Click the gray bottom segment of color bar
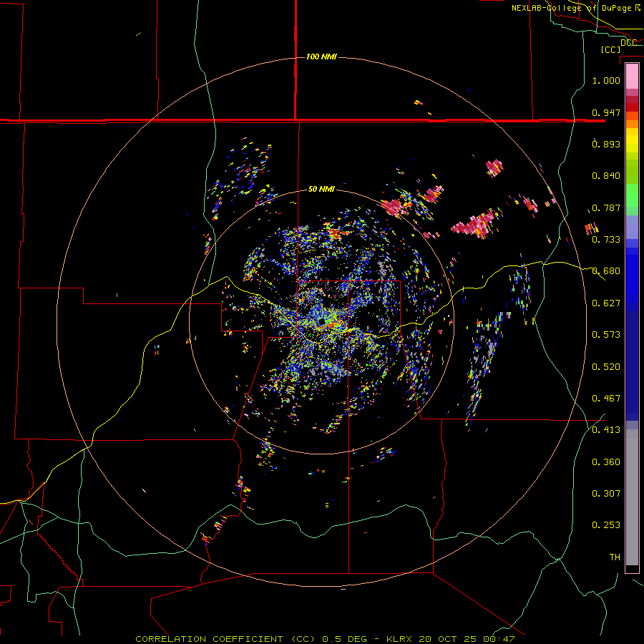The image size is (644, 644). [x=632, y=497]
